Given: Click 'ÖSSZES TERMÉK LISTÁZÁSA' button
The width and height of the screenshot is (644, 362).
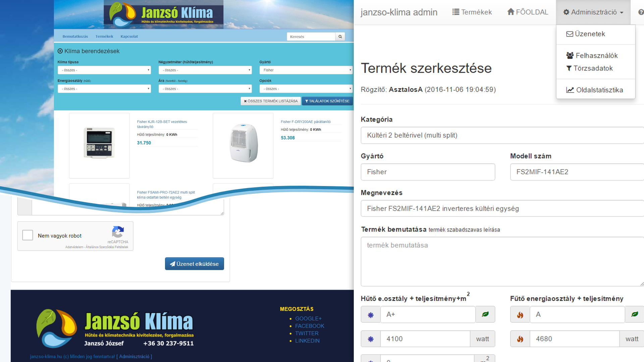Looking at the screenshot, I should (271, 101).
